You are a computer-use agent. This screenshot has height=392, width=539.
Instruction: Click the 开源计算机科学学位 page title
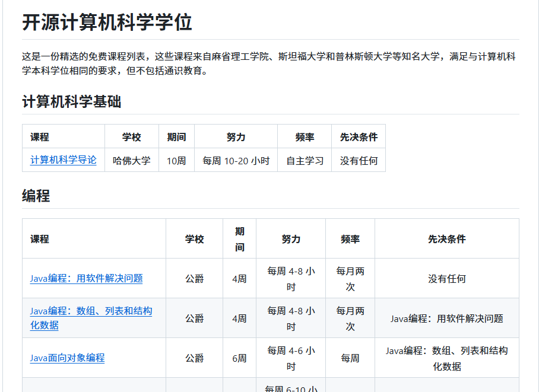pos(107,23)
